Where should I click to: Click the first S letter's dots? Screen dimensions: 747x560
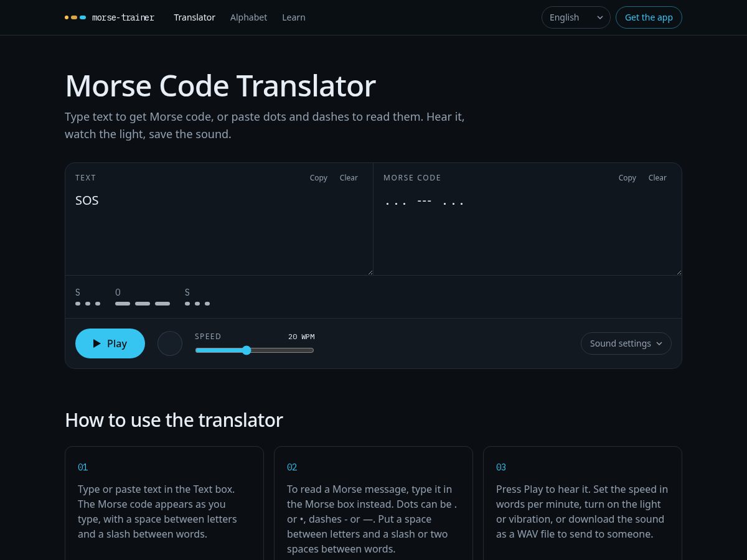(88, 304)
